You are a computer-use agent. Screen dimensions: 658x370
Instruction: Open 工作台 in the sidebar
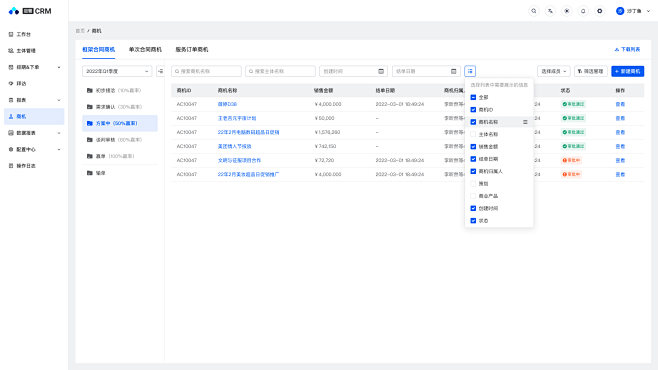pyautogui.click(x=34, y=34)
